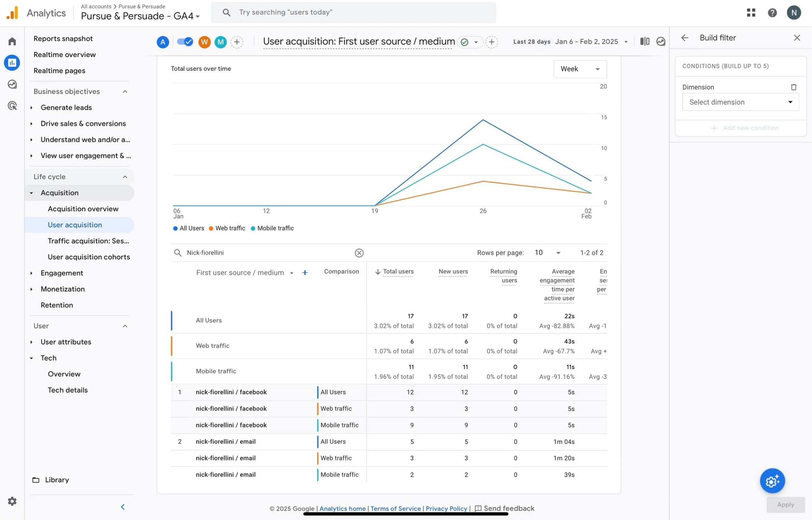
Task: Open Acquisition overview report
Action: 83,209
